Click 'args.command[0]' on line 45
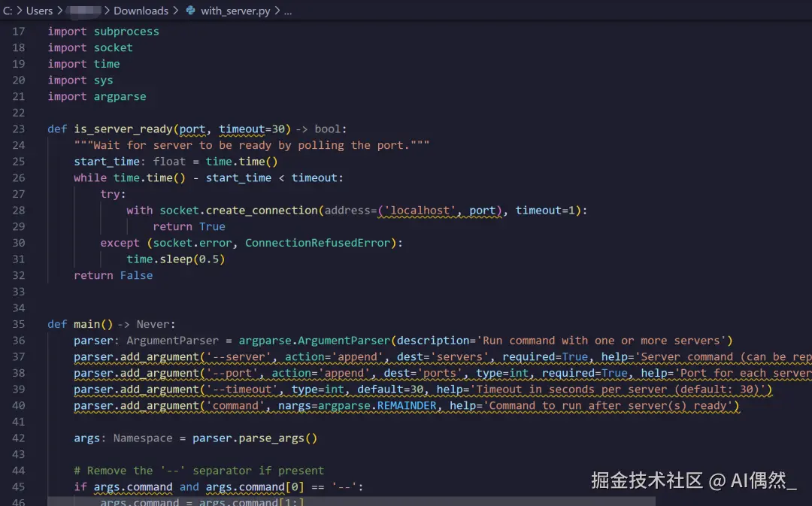Viewport: 812px width, 506px height. pos(255,487)
